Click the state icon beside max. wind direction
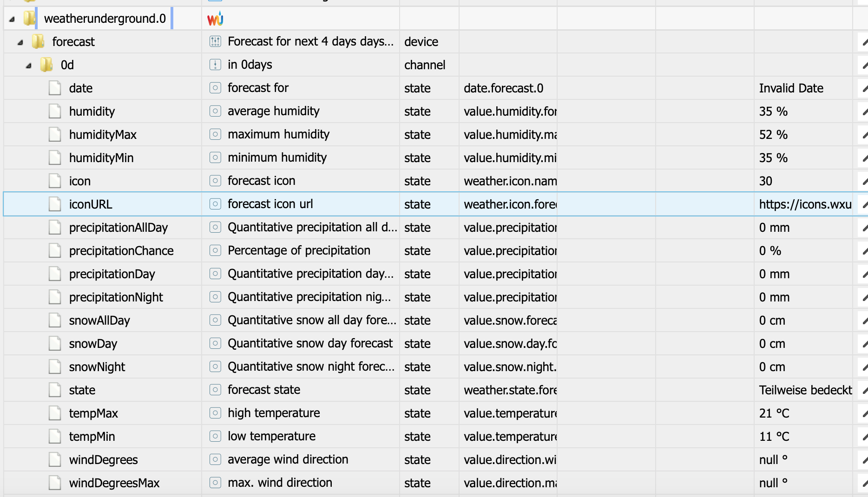The width and height of the screenshot is (868, 497). pyautogui.click(x=215, y=483)
